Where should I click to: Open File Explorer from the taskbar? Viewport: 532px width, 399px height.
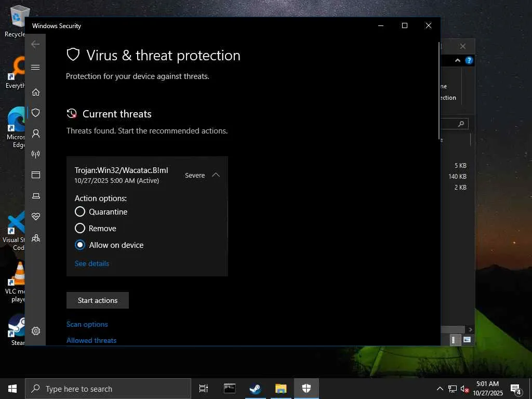[281, 389]
